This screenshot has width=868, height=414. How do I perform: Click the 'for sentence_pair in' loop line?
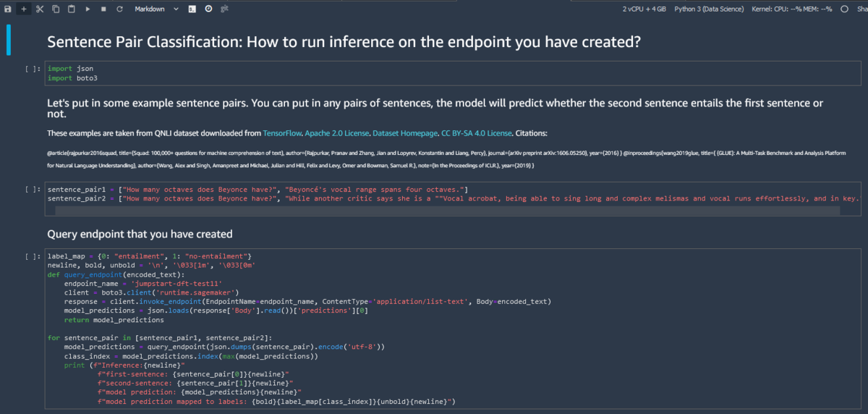(x=160, y=338)
